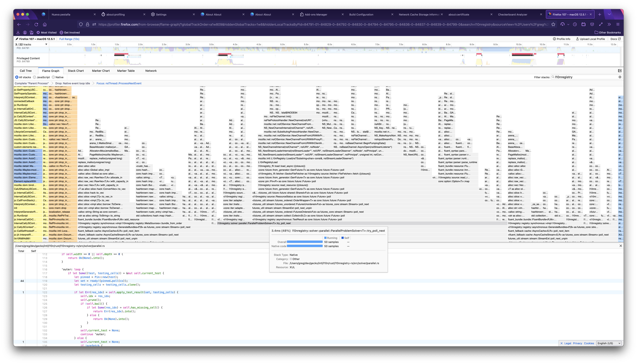Click the history clock toolbar icon
The image size is (637, 364).
[x=575, y=24]
